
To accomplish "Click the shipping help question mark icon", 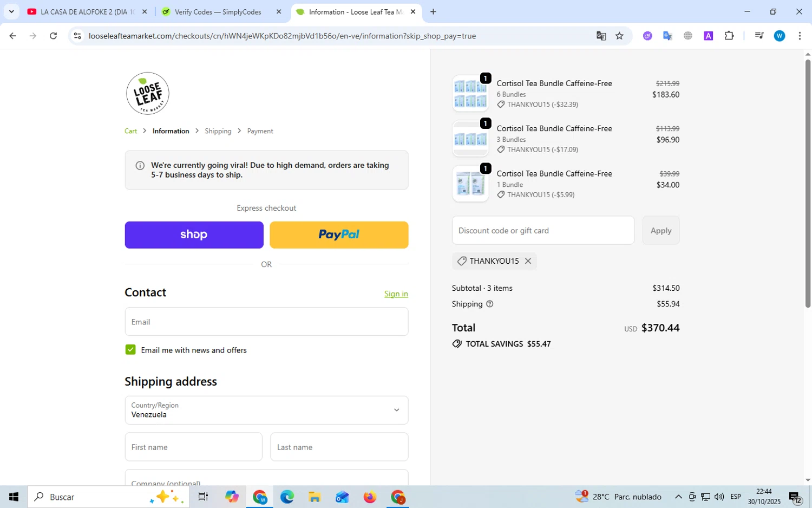I will click(x=490, y=304).
